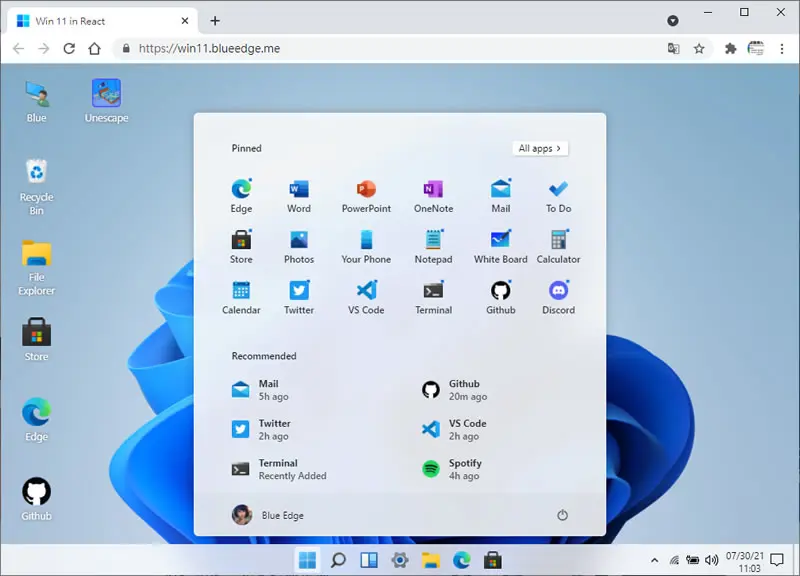The width and height of the screenshot is (800, 576).
Task: Launch Word from pinned apps
Action: pos(299,195)
